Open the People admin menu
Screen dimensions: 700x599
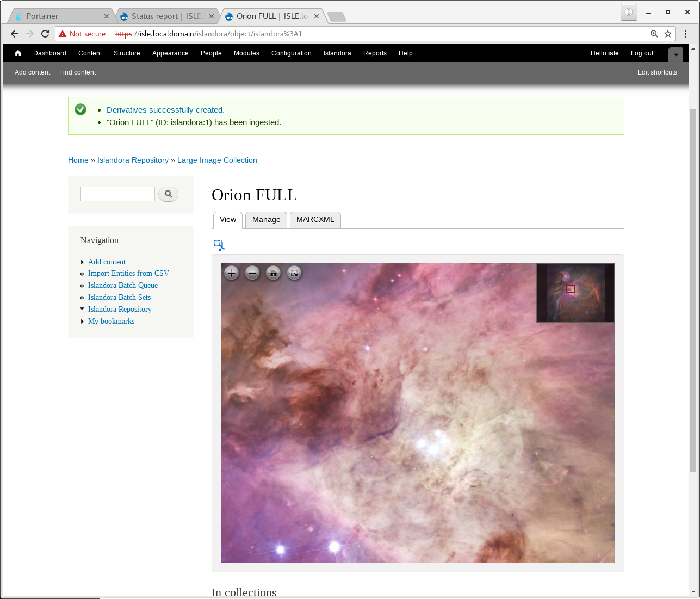tap(211, 53)
